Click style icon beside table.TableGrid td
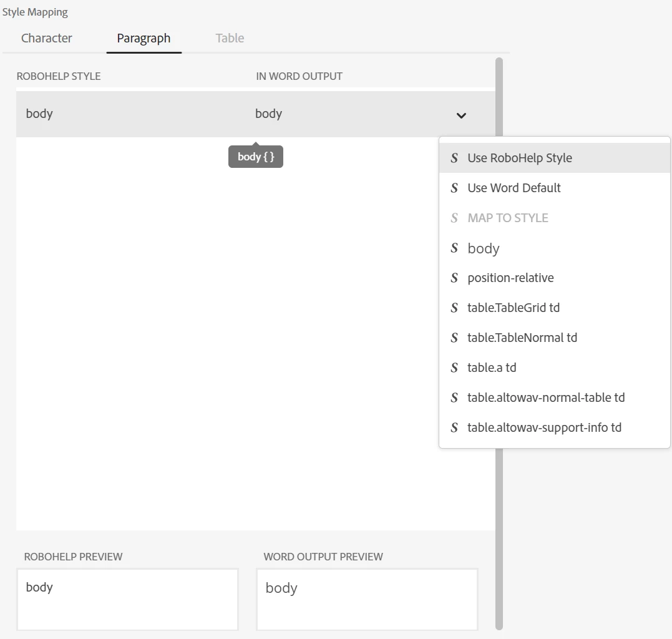The height and width of the screenshot is (639, 672). [454, 308]
